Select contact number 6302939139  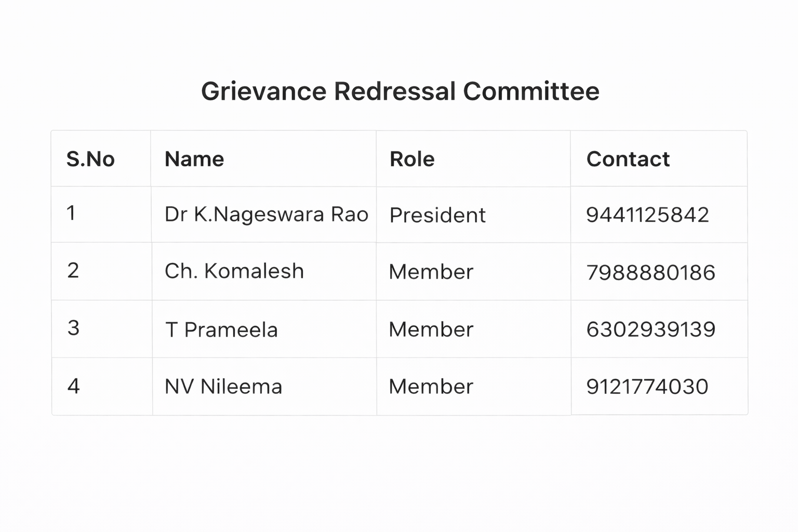pyautogui.click(x=650, y=329)
